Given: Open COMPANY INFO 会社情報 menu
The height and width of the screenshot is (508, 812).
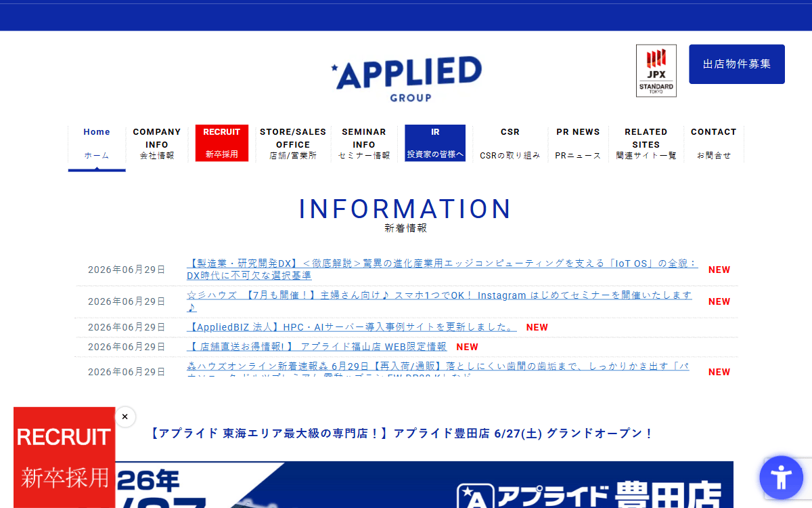Looking at the screenshot, I should tap(157, 144).
